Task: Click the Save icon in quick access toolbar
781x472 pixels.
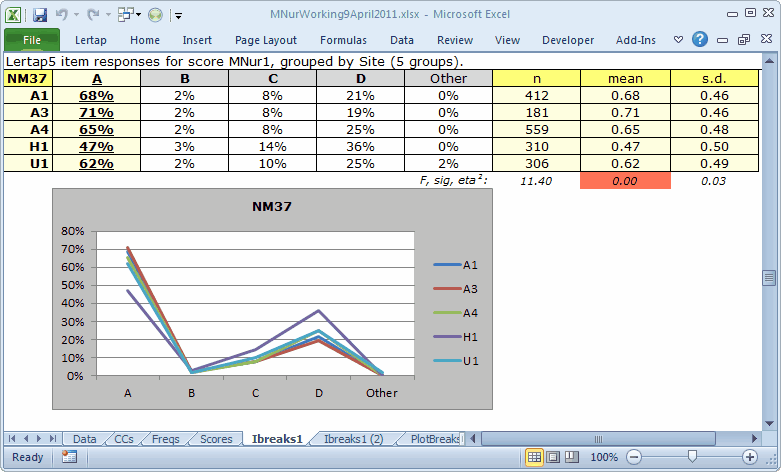Action: [x=40, y=15]
